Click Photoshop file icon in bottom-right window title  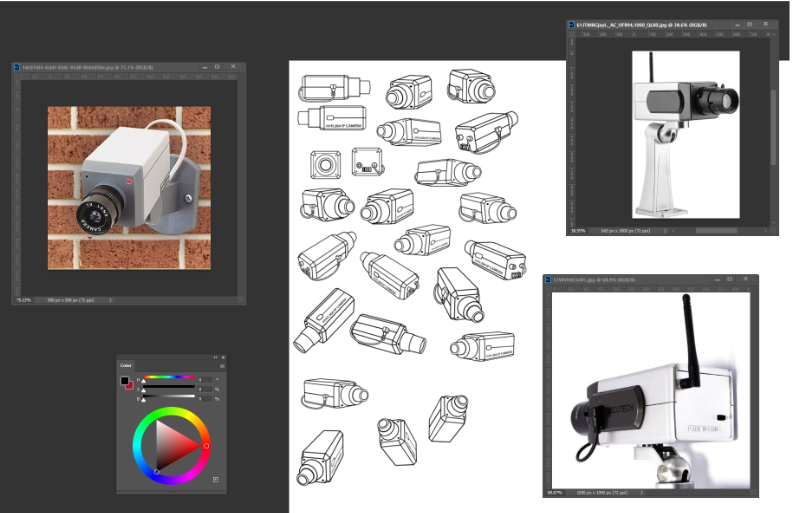click(x=548, y=280)
